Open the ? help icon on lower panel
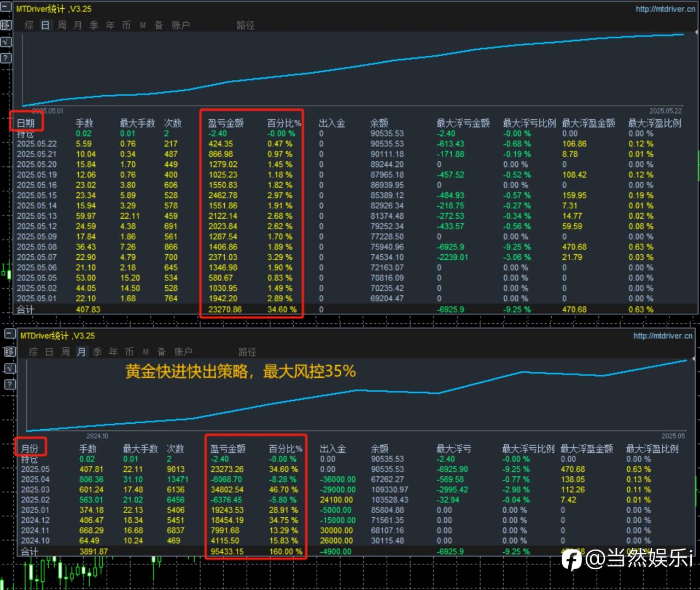700x590 pixels. [10, 384]
